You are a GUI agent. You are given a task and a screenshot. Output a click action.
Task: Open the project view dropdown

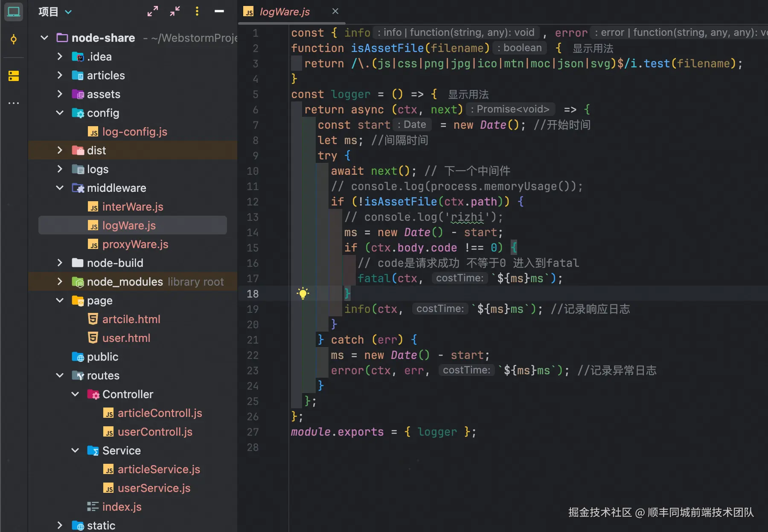click(68, 12)
